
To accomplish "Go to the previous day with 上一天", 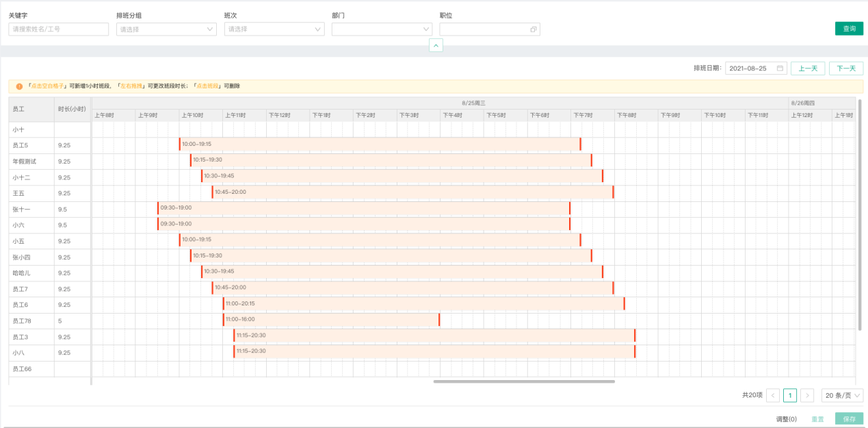I will (x=808, y=68).
